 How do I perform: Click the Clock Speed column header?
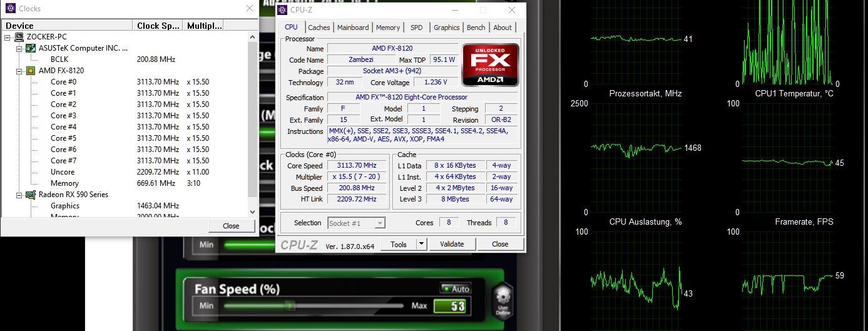click(x=158, y=26)
